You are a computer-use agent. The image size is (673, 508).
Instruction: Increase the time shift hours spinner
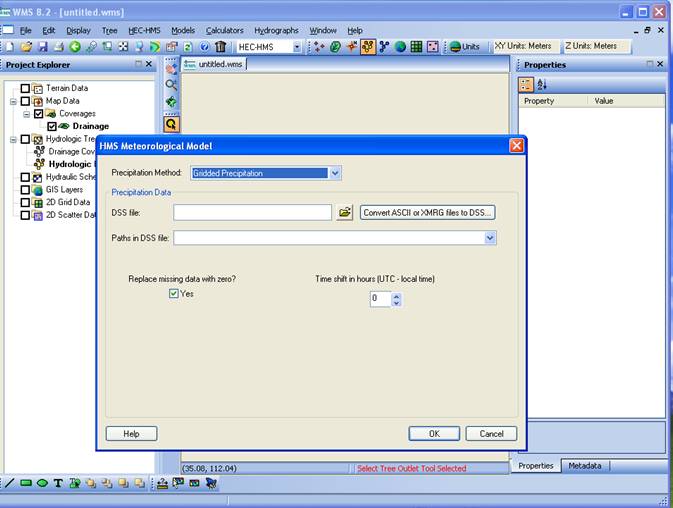397,296
